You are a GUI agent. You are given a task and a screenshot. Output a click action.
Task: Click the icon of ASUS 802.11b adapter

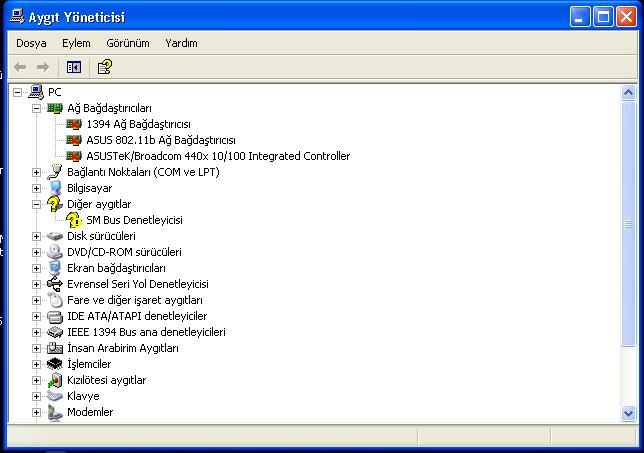[x=74, y=140]
